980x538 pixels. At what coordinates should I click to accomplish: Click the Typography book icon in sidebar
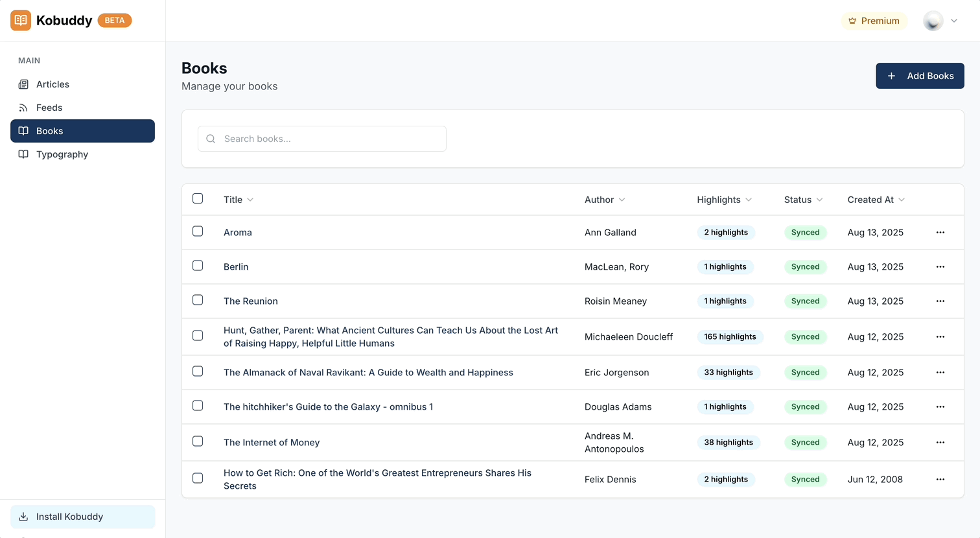(x=23, y=154)
